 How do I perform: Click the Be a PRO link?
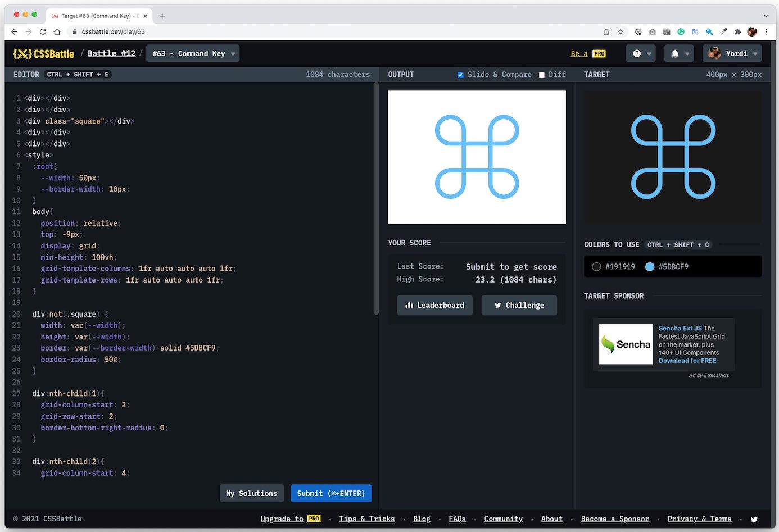tap(588, 54)
